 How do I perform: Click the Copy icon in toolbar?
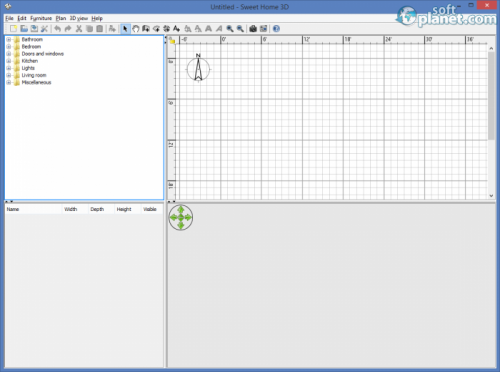click(x=89, y=29)
